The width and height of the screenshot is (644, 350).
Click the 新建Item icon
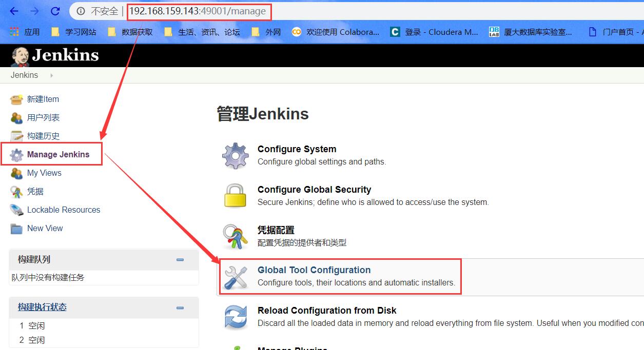17,99
